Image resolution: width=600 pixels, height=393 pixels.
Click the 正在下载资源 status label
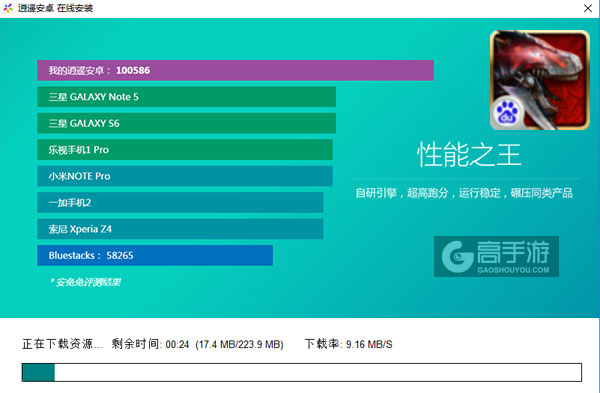click(x=62, y=344)
